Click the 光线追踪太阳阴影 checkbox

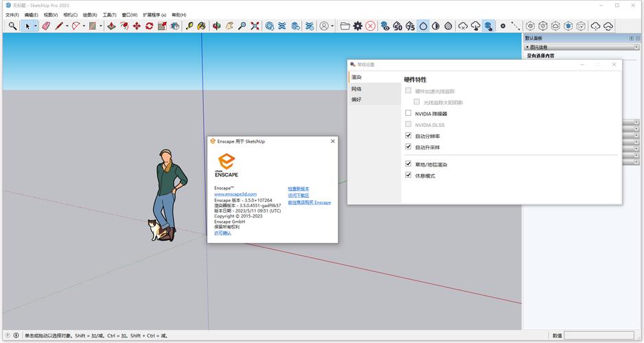tap(417, 102)
